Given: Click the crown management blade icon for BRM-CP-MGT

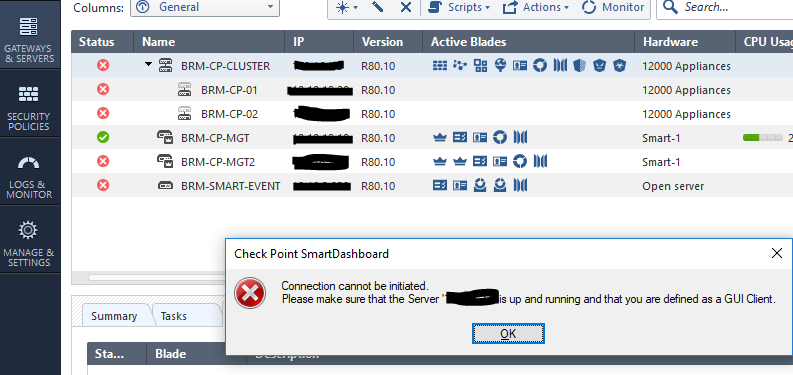Looking at the screenshot, I should pyautogui.click(x=440, y=138).
